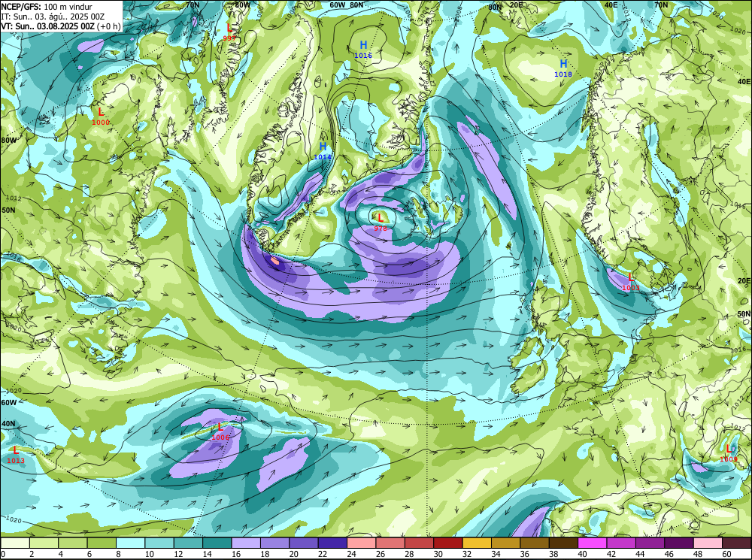Pick the 20–22 violet legend swatch

[304, 543]
